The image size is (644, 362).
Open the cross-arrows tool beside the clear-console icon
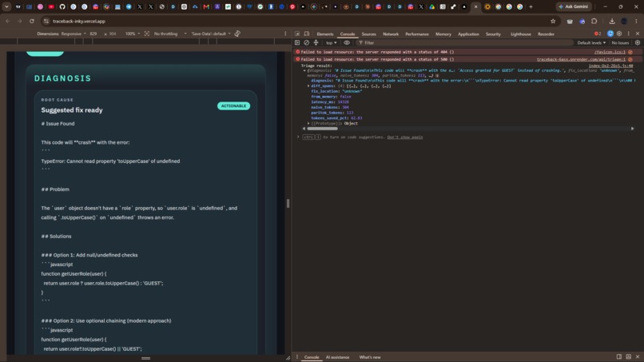coord(316,42)
